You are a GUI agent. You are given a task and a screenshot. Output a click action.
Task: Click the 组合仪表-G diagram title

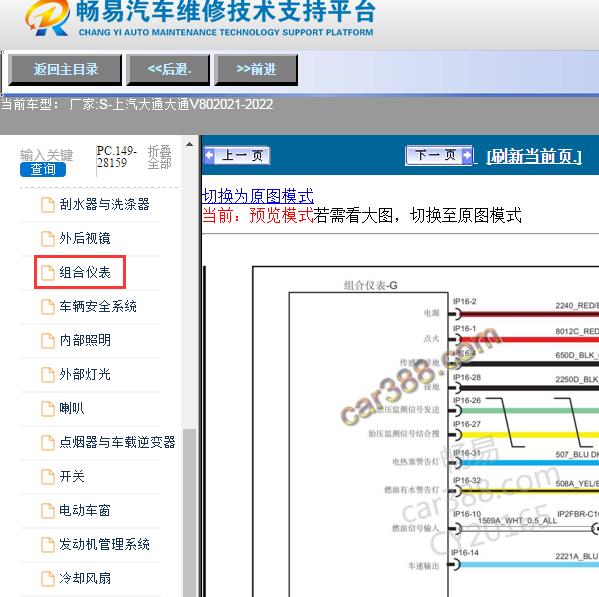[x=371, y=285]
